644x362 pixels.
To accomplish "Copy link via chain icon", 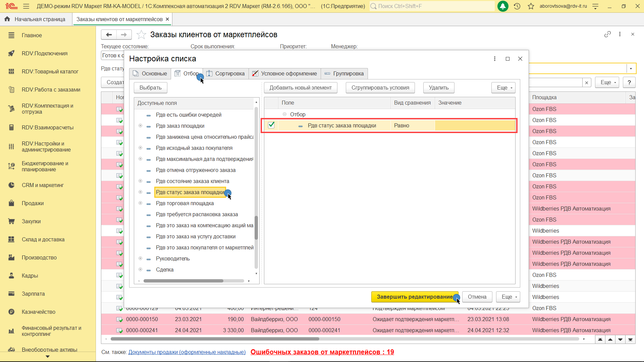I will pos(607,34).
